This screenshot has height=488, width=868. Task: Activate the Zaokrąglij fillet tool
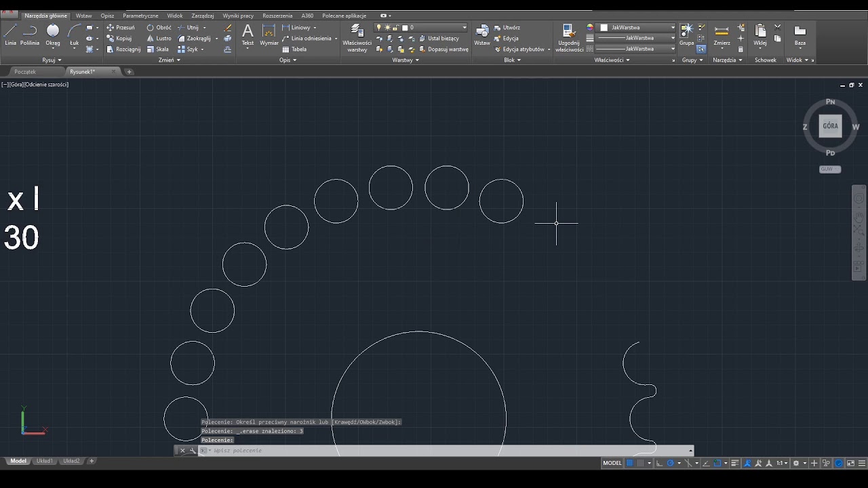(195, 39)
